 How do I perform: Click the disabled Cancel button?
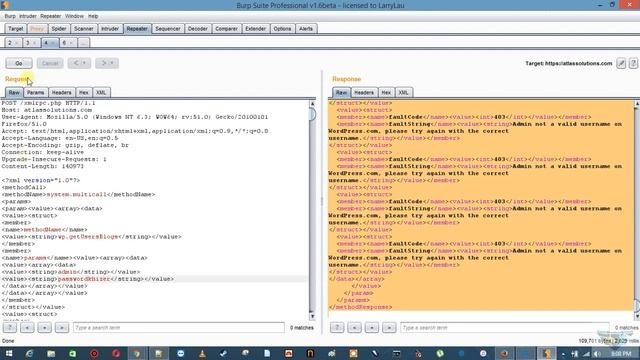point(50,63)
